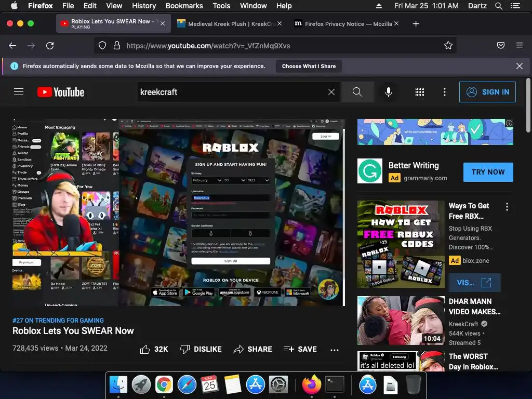
Task: Open YouTube settings three-dot menu
Action: 445,92
